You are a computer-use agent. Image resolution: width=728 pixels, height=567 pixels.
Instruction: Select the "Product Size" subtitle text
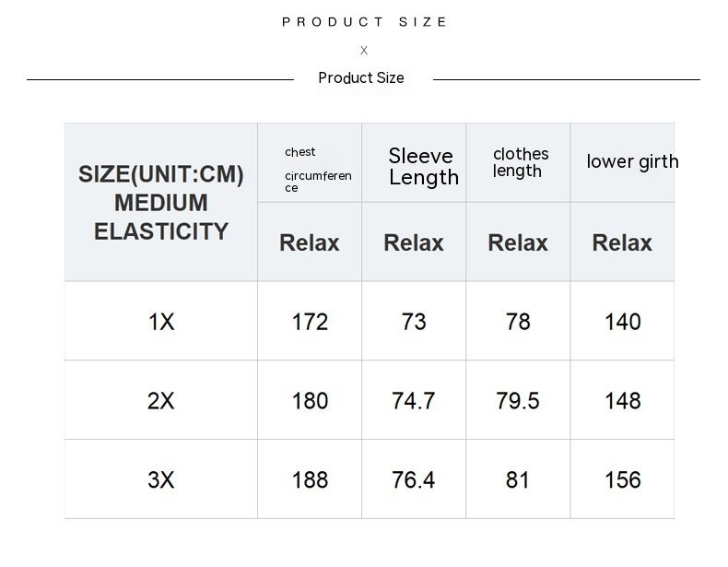coord(361,78)
